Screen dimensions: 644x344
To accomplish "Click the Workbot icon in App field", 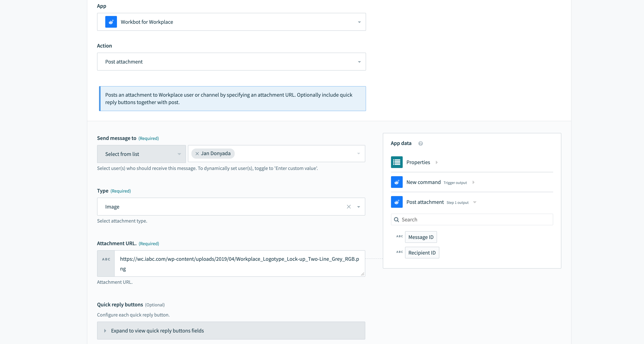I will [x=111, y=22].
